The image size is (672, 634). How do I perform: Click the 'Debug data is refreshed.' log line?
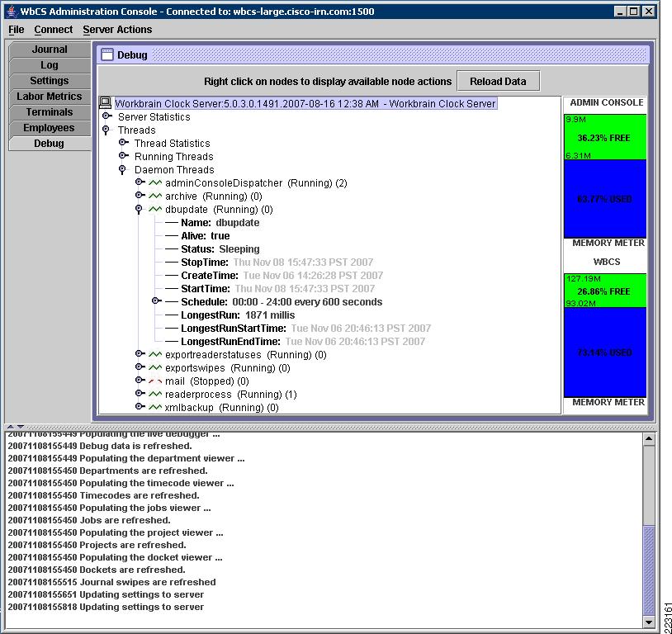tap(100, 446)
